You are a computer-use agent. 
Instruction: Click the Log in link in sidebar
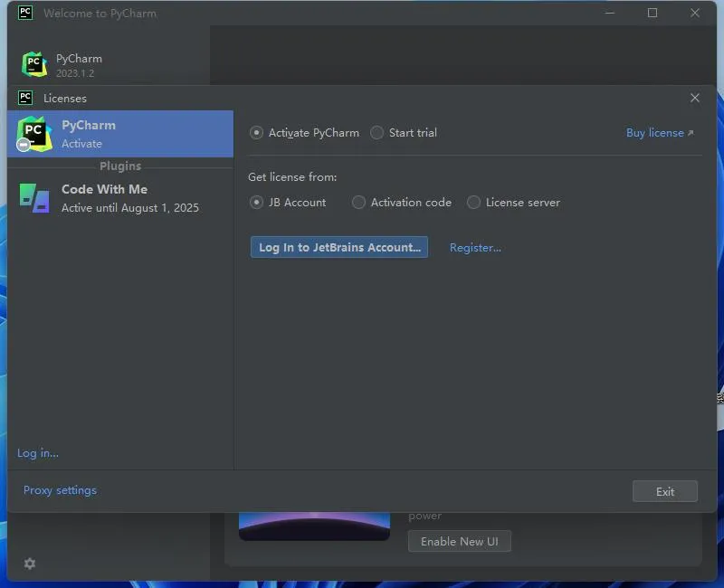click(38, 453)
